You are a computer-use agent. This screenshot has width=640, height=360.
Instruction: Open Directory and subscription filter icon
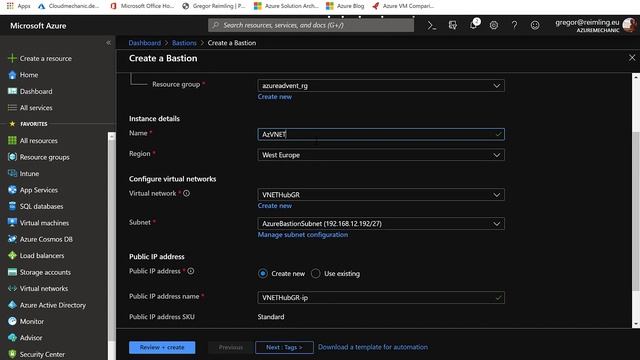coord(452,25)
